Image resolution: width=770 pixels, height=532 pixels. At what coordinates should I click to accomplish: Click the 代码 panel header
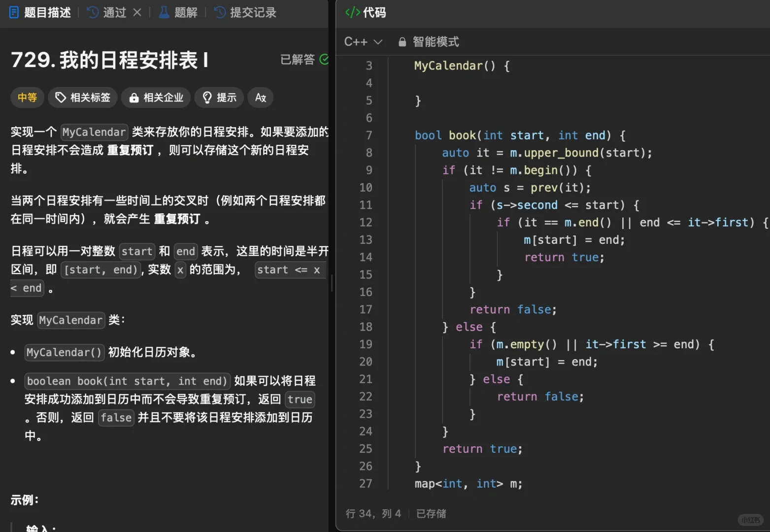366,12
